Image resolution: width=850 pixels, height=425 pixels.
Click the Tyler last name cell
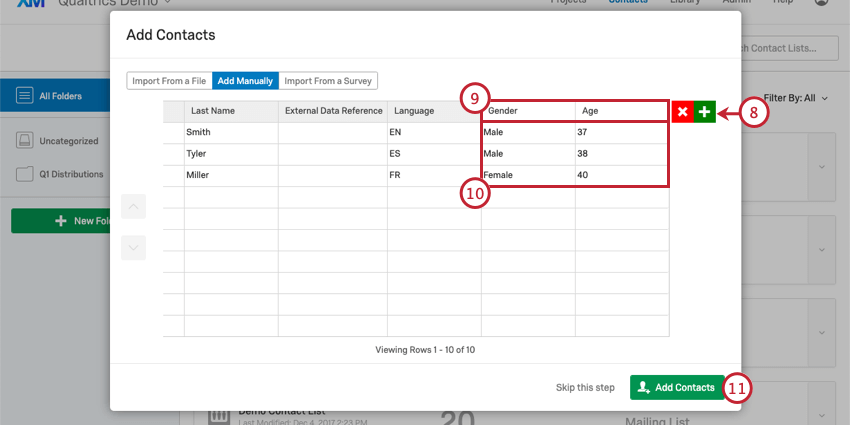pyautogui.click(x=231, y=154)
